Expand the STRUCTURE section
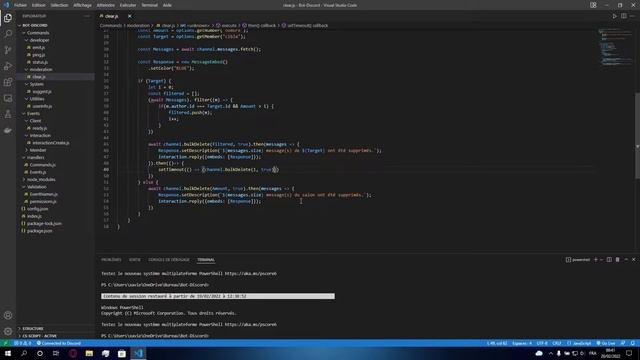Screen dimensions: 640x360 pyautogui.click(x=33, y=328)
